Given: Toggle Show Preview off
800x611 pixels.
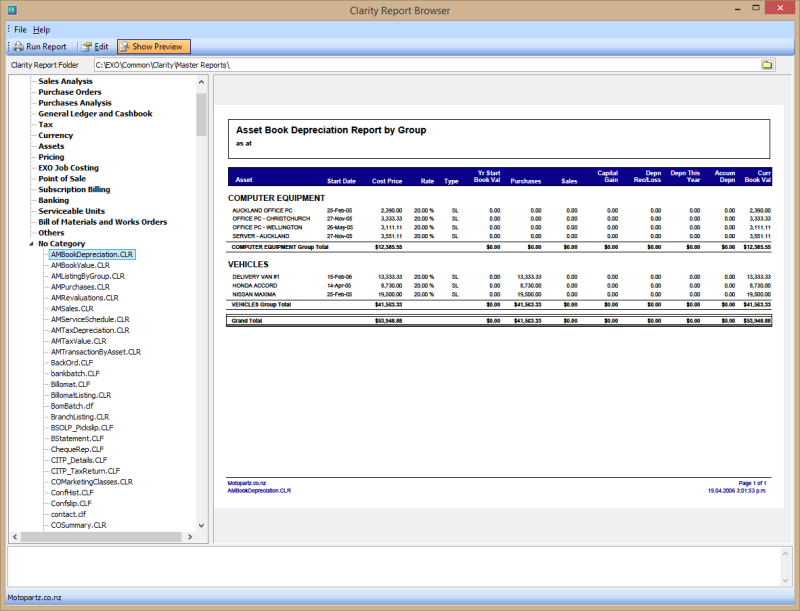Looking at the screenshot, I should (x=152, y=46).
